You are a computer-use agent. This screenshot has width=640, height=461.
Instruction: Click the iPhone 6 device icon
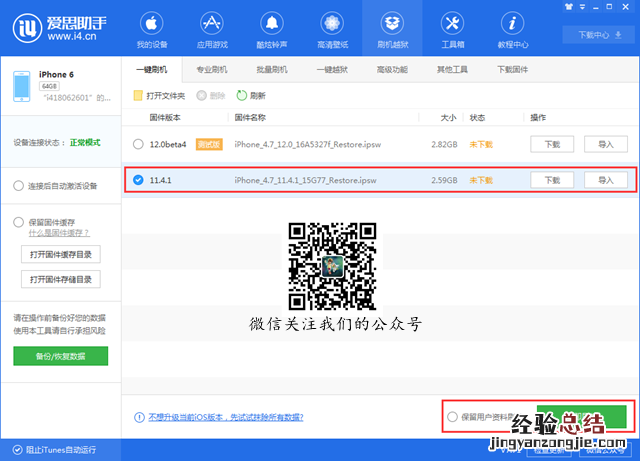22,86
